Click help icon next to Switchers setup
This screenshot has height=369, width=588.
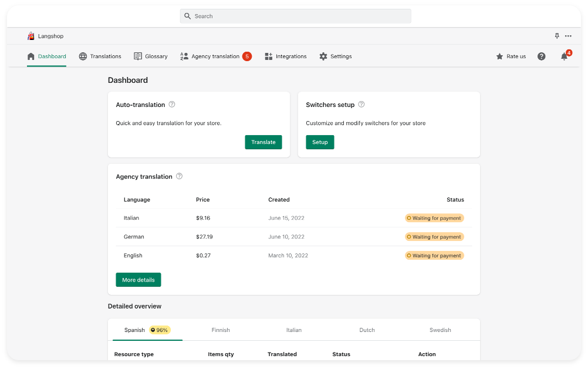click(x=361, y=105)
